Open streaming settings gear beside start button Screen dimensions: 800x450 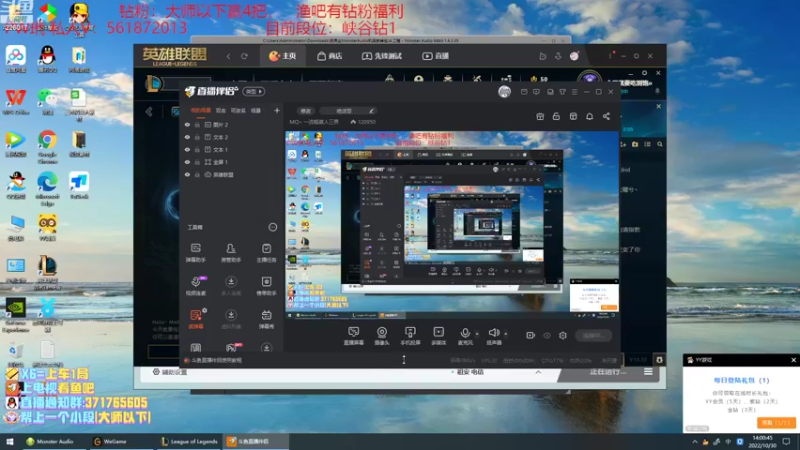[563, 335]
